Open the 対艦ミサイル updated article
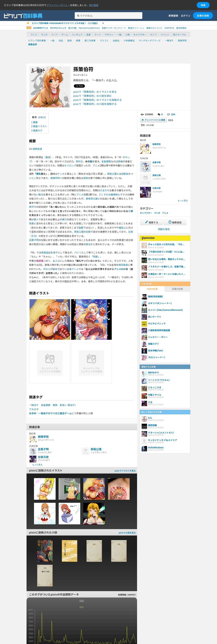 [x=154, y=395]
